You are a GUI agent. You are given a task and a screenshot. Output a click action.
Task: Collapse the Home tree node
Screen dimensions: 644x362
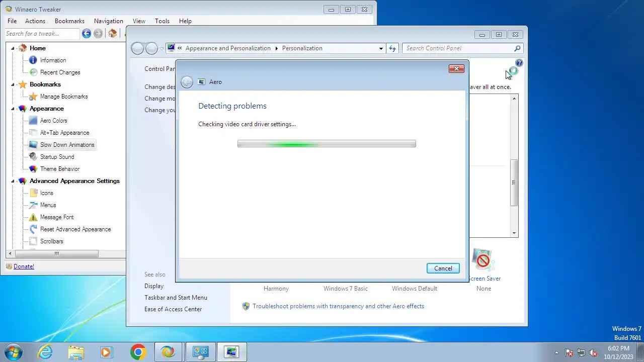pos(13,48)
